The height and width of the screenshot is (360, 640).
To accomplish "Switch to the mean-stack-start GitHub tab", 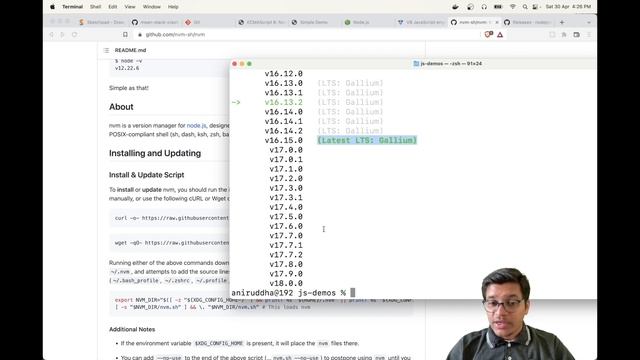I will point(155,22).
